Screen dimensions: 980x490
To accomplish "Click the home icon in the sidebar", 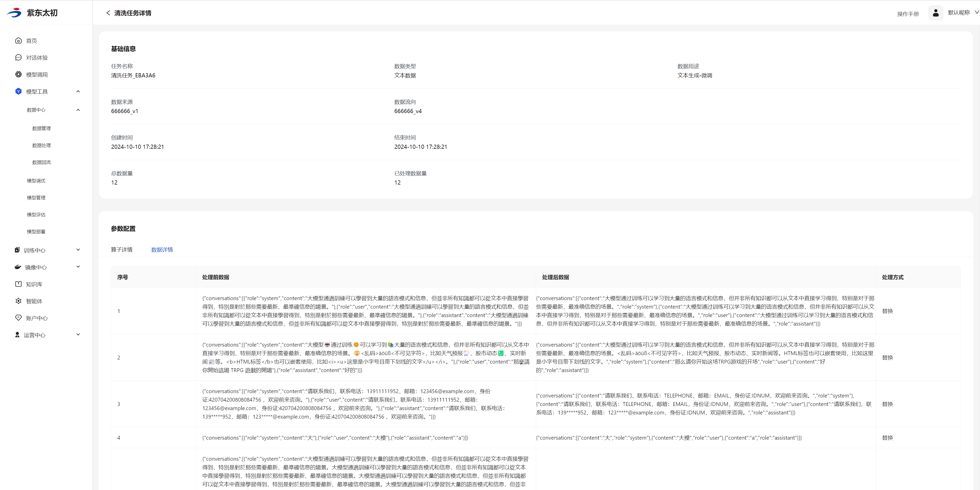I will [x=18, y=41].
